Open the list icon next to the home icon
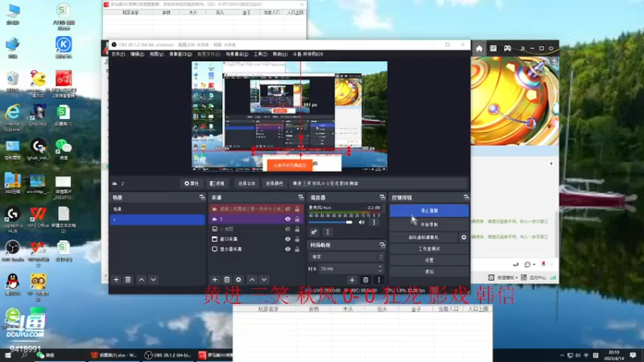Screen dimensions: 644x362 pos(493,48)
